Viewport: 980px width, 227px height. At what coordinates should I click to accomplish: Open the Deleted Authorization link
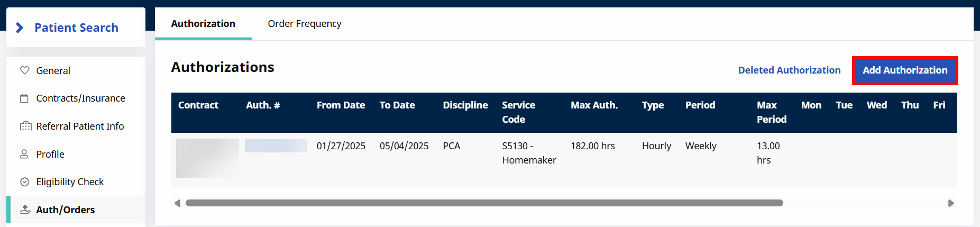point(789,70)
